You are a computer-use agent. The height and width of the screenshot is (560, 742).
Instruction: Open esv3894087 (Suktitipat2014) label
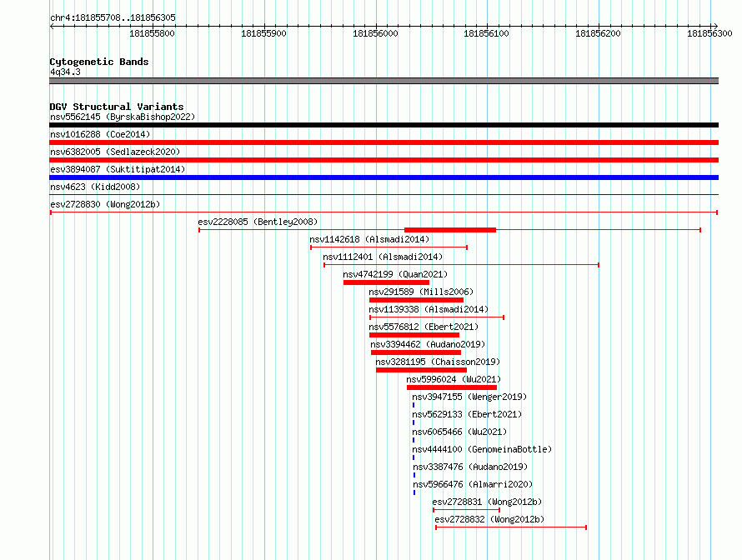tap(118, 169)
